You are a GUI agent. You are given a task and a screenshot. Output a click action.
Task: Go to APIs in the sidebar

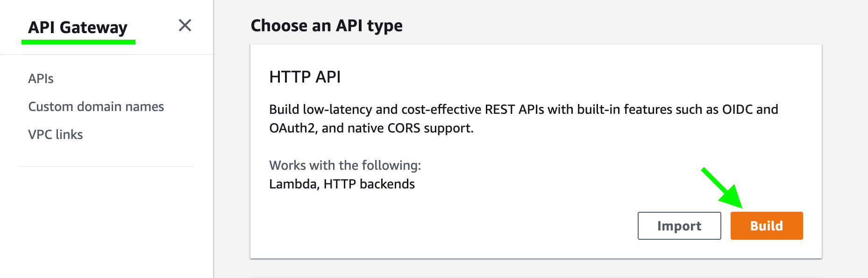(x=41, y=79)
